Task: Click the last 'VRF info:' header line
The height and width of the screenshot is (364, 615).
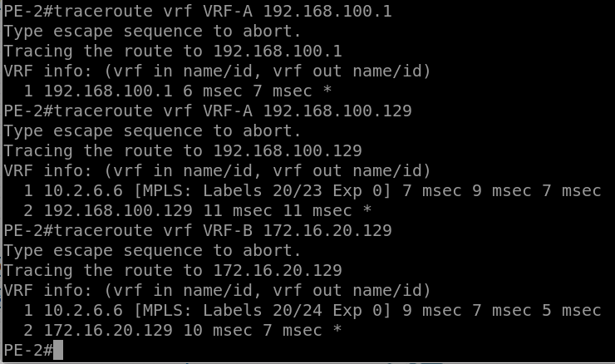Action: point(217,290)
